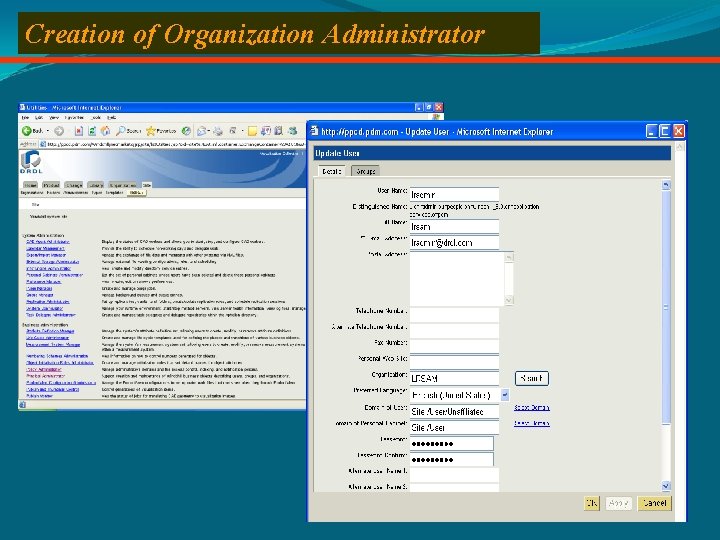
Task: Click the Organization input field
Action: (454, 378)
